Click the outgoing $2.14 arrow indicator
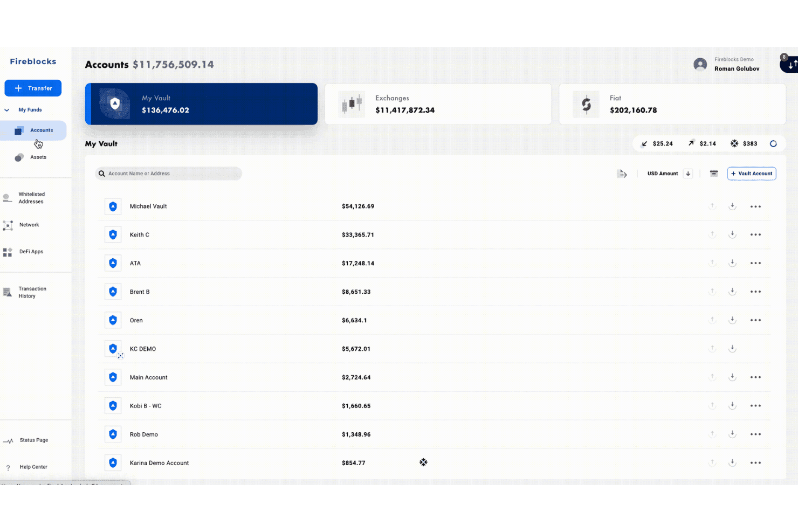 coord(691,143)
